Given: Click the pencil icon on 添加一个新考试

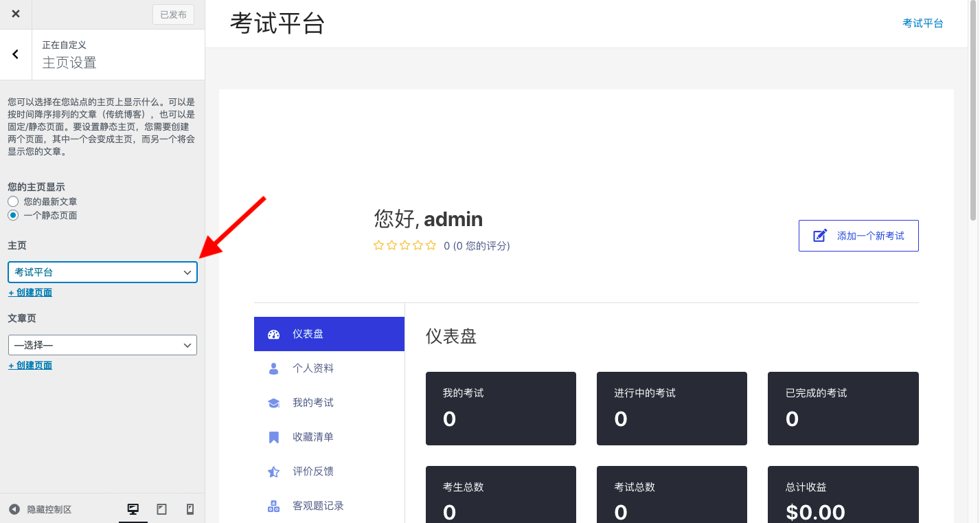Looking at the screenshot, I should tap(820, 236).
